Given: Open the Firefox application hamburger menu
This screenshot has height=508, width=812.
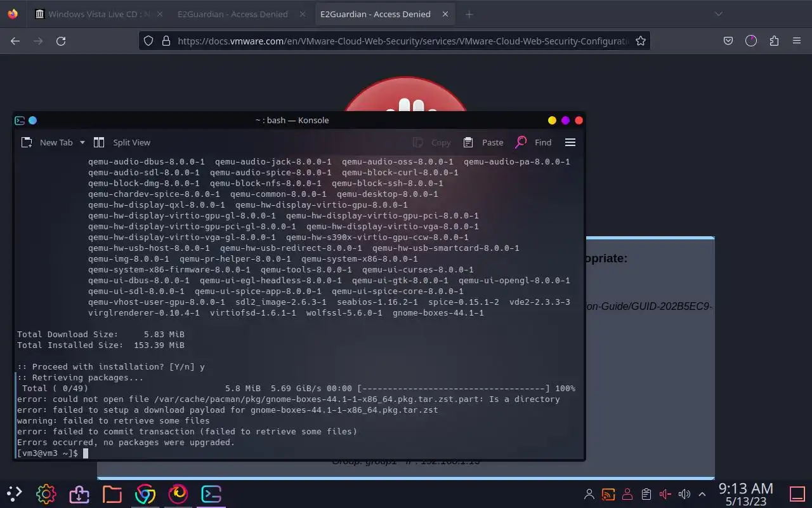Looking at the screenshot, I should click(797, 41).
